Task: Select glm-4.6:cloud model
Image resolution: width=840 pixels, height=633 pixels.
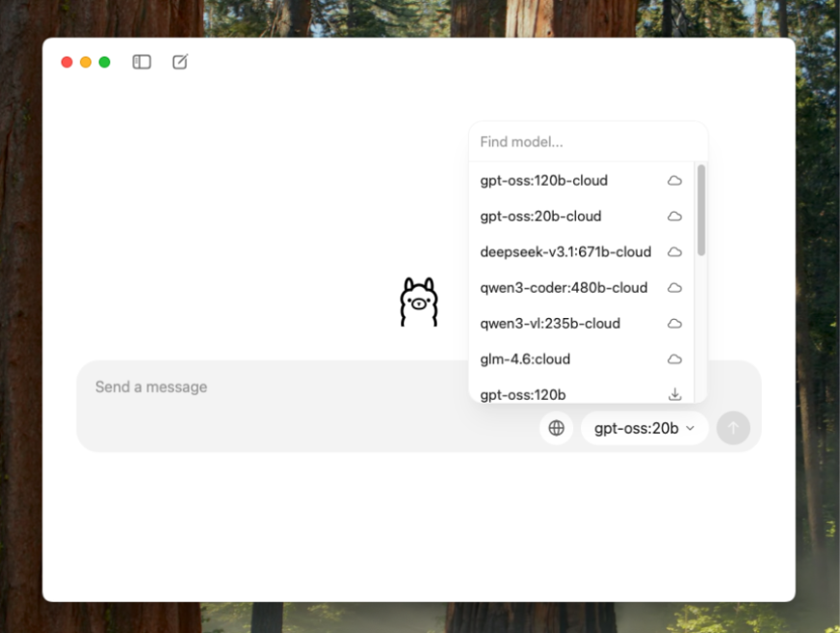Action: 525,359
